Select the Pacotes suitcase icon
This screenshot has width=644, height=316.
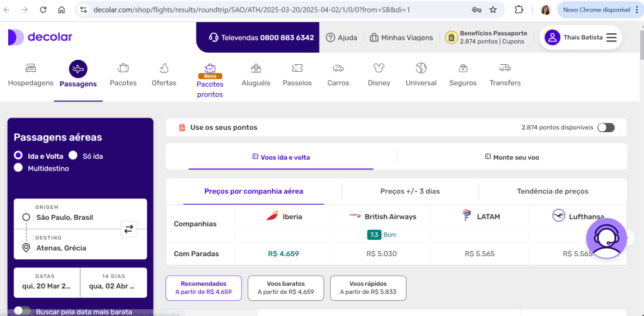(x=123, y=68)
